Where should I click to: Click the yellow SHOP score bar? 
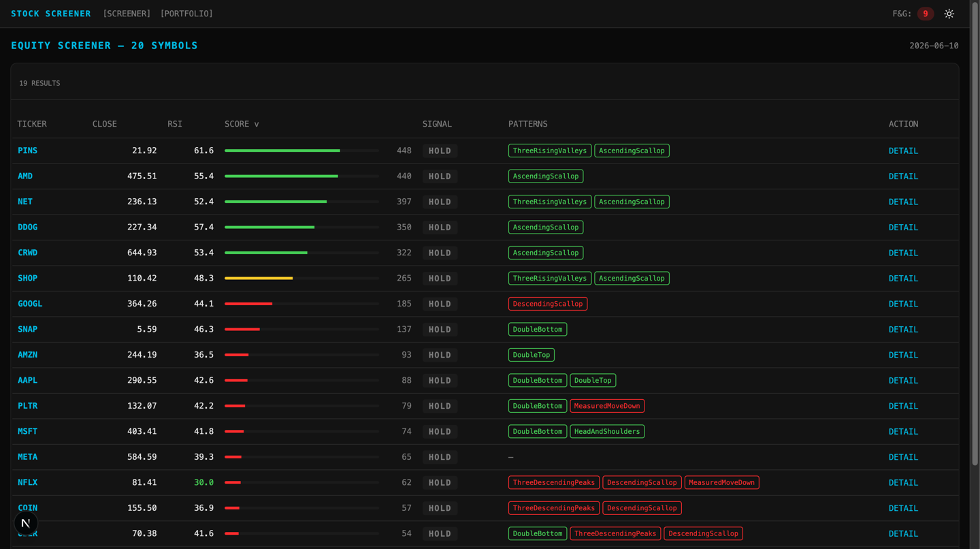[301, 279]
